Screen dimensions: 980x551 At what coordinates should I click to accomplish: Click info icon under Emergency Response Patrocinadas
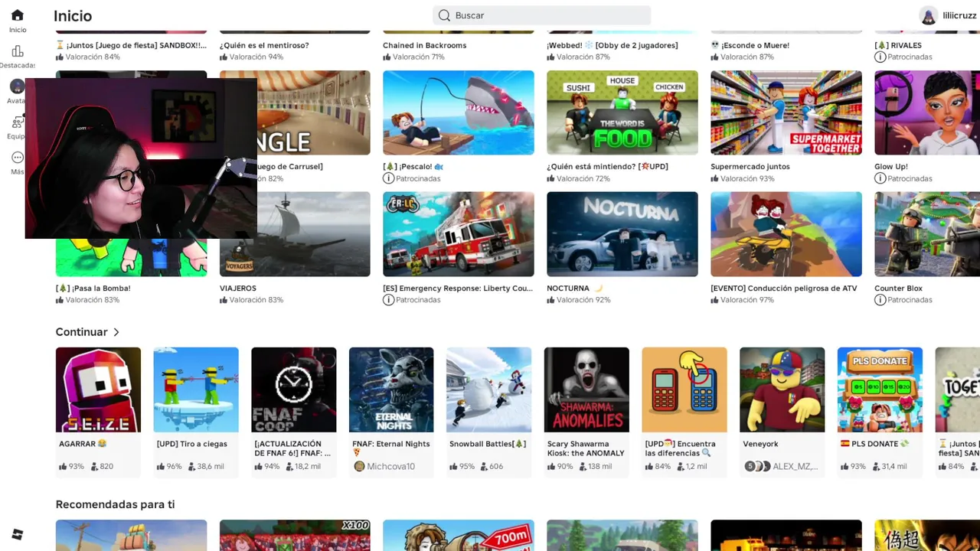[388, 300]
